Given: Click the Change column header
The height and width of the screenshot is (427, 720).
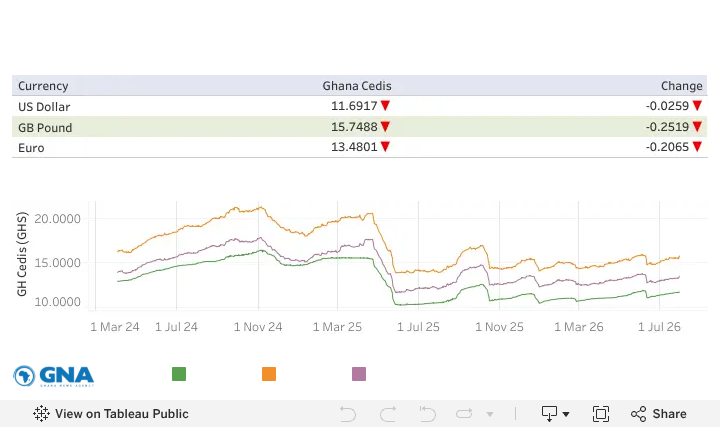Looking at the screenshot, I should click(681, 86).
